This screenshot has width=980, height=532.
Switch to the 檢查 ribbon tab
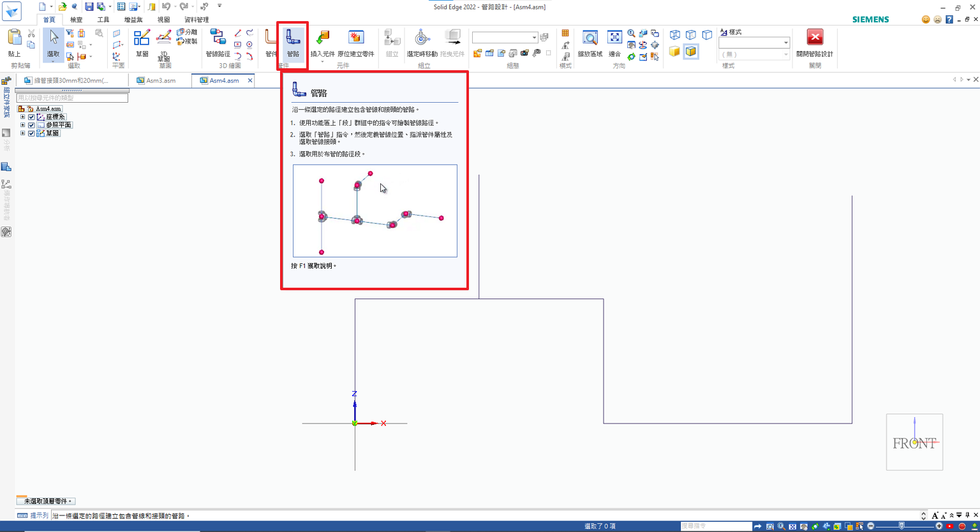pyautogui.click(x=76, y=20)
